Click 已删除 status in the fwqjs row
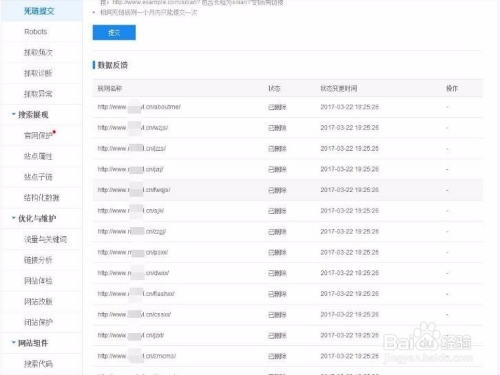The width and height of the screenshot is (500, 375). (277, 190)
